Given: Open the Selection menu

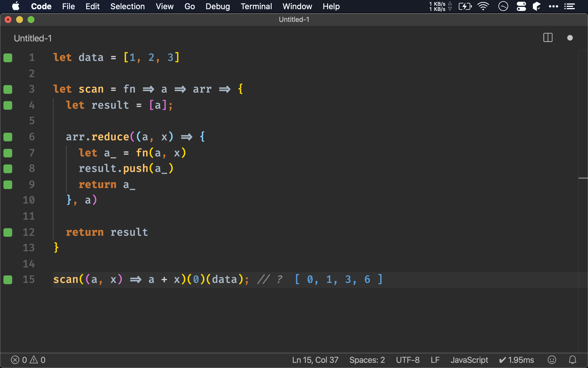Looking at the screenshot, I should tap(127, 6).
